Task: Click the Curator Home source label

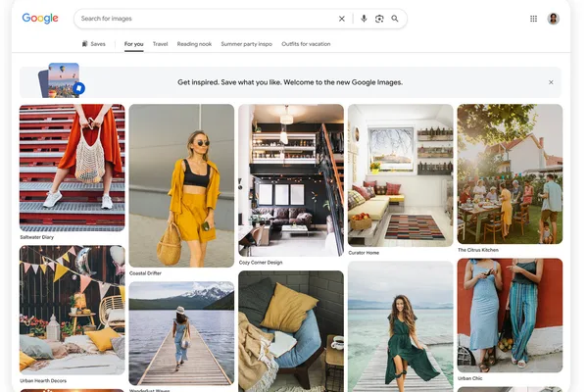Action: (x=364, y=253)
